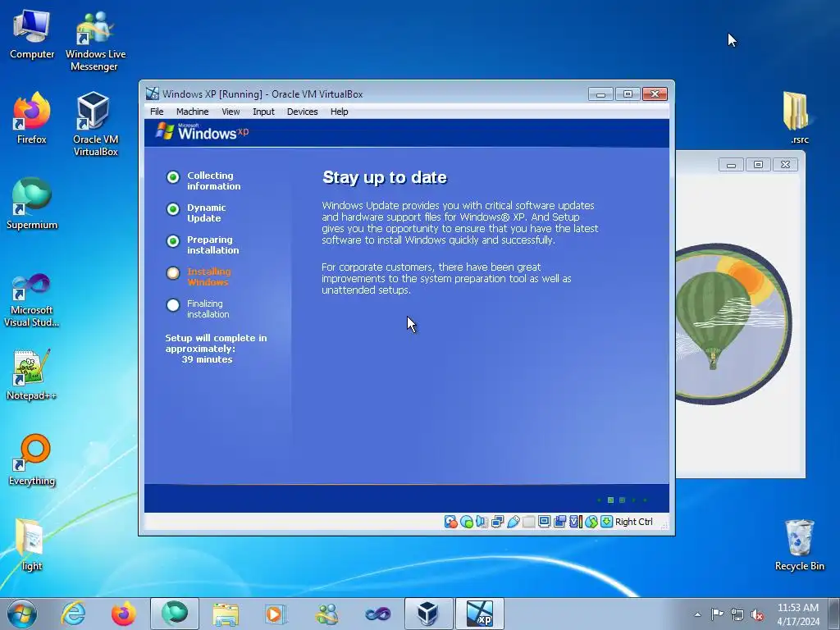Image resolution: width=840 pixels, height=630 pixels.
Task: Click the setup progress dots indicator
Action: coord(622,500)
